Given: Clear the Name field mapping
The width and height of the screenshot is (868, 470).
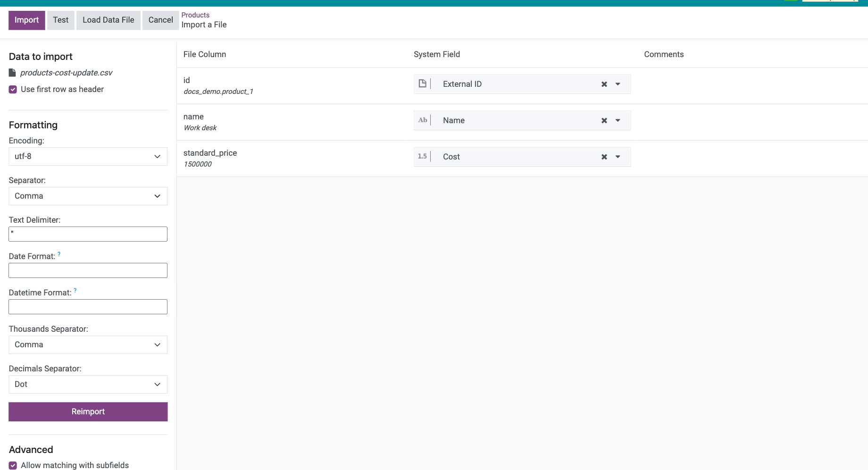Looking at the screenshot, I should [x=604, y=120].
